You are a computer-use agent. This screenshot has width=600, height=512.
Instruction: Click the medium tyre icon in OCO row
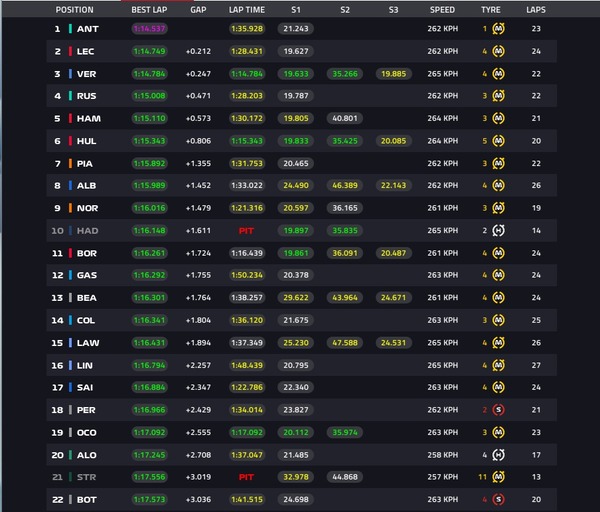(498, 432)
